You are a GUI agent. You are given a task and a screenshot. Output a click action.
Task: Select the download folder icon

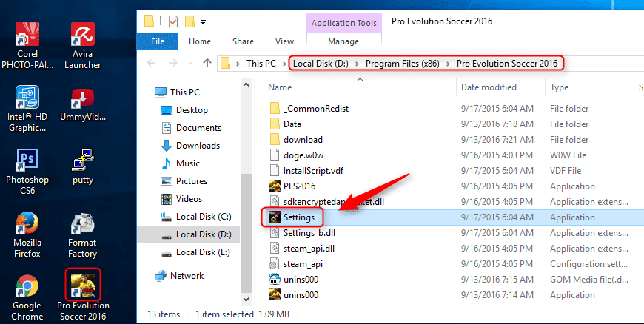pos(275,140)
